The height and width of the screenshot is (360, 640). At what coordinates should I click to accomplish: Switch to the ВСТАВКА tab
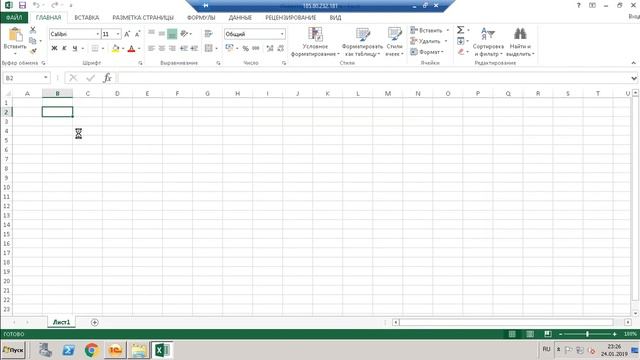tap(87, 18)
